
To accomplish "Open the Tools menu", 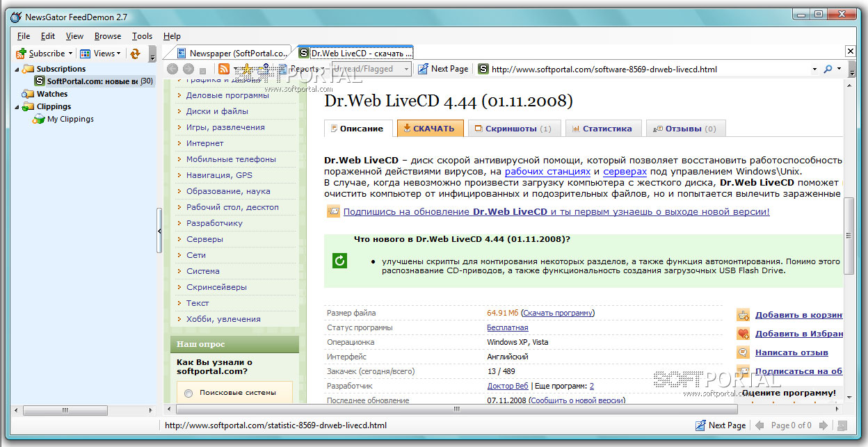I will point(142,36).
